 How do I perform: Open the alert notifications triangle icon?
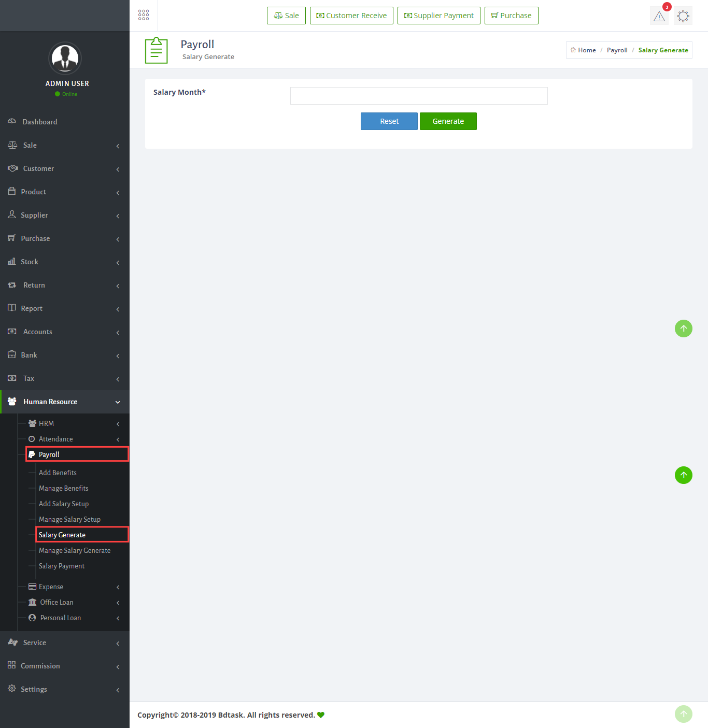(x=659, y=16)
